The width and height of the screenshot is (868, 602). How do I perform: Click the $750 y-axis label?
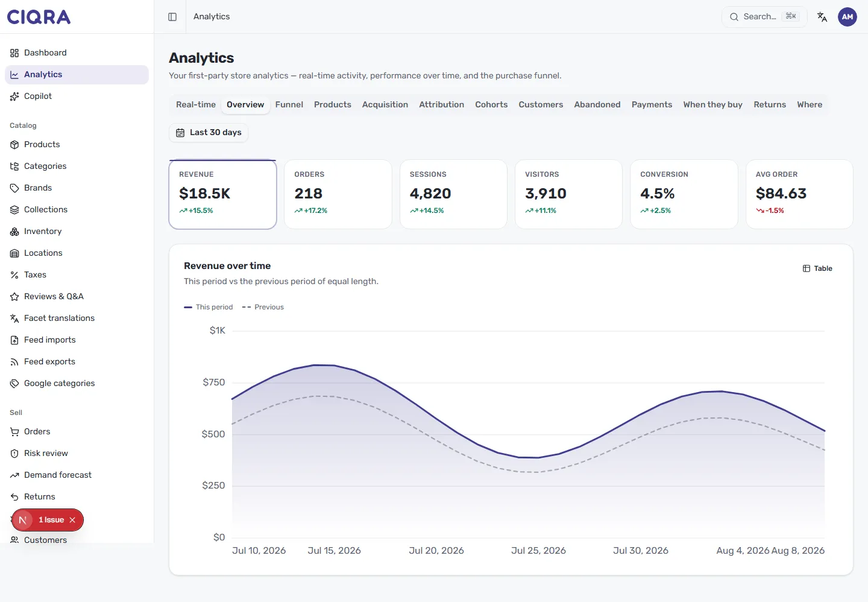pos(214,382)
